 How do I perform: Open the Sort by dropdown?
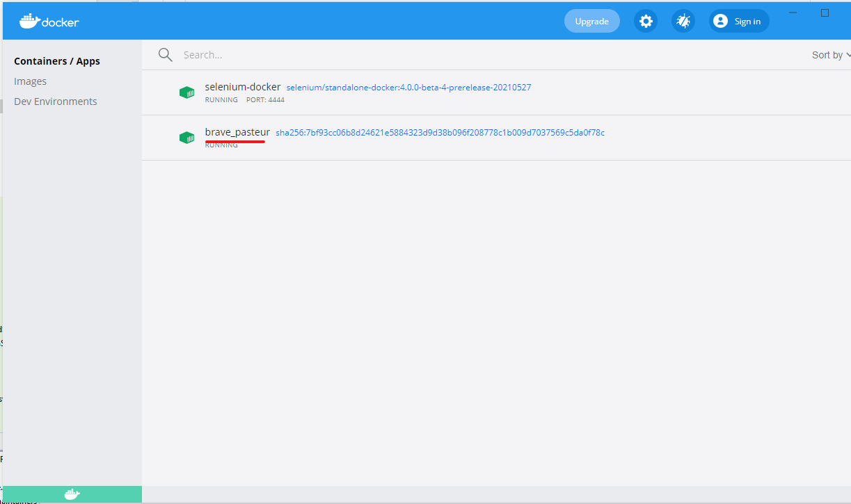click(831, 55)
